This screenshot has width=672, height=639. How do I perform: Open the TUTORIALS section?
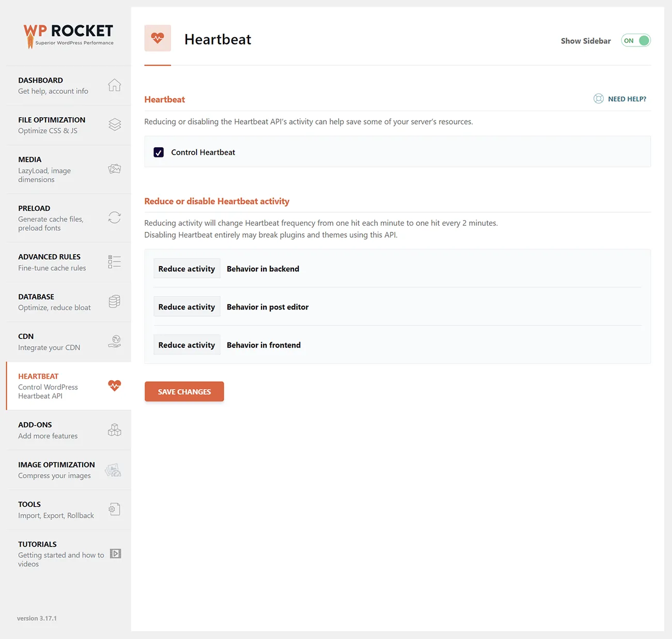(x=68, y=554)
